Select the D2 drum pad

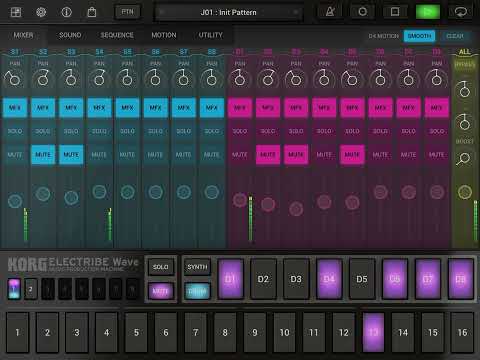coord(263,279)
